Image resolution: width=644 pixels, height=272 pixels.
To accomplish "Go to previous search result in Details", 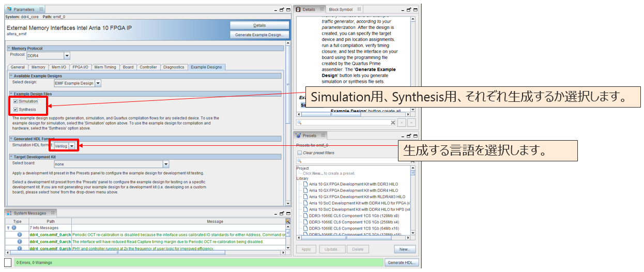I will (x=402, y=123).
